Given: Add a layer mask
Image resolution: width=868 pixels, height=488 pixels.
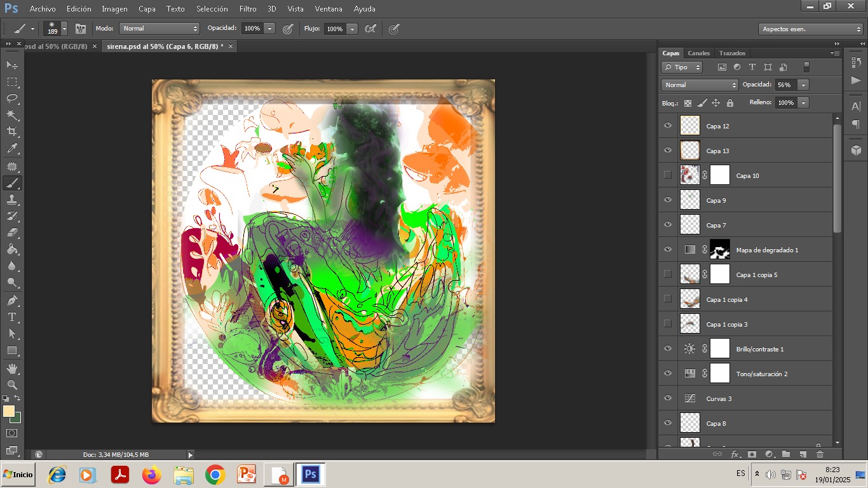Looking at the screenshot, I should [x=752, y=454].
